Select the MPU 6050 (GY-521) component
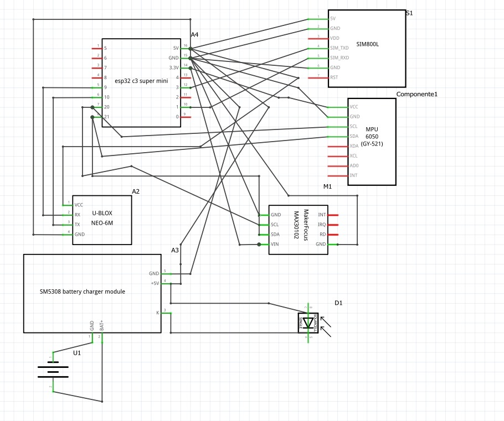Image resolution: width=504 pixels, height=421 pixels. click(x=372, y=142)
